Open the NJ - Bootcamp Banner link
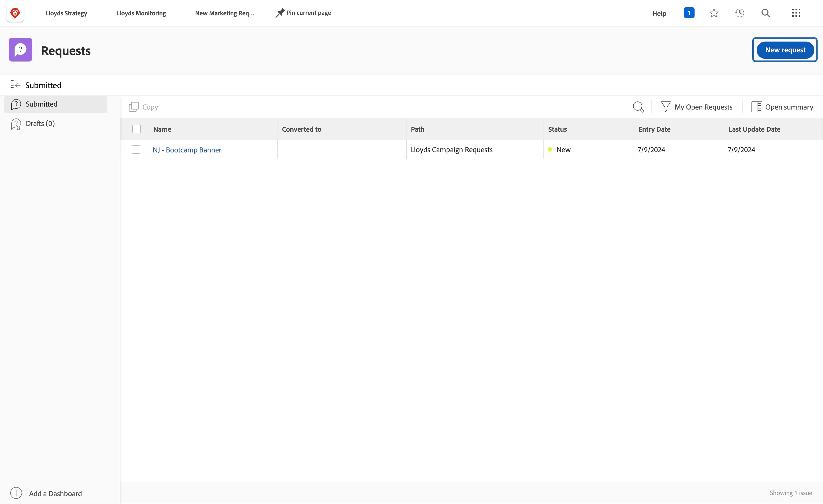 pyautogui.click(x=187, y=150)
